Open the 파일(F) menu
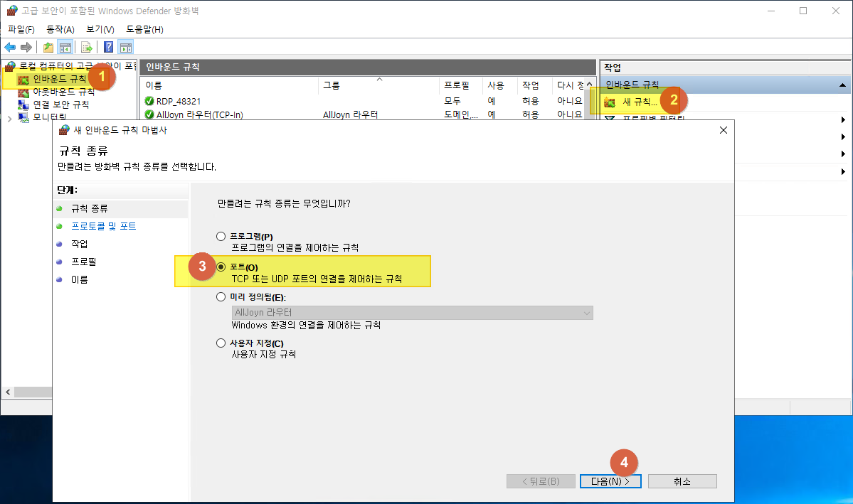 [x=21, y=29]
